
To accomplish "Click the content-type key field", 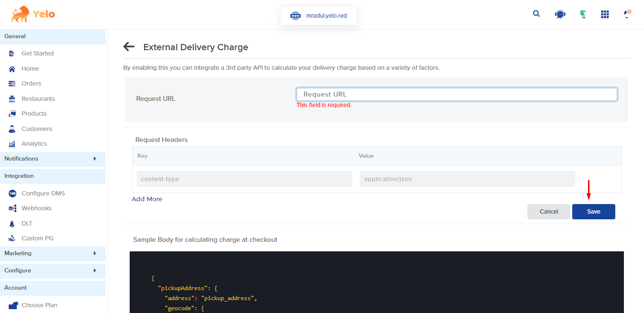I will click(244, 179).
